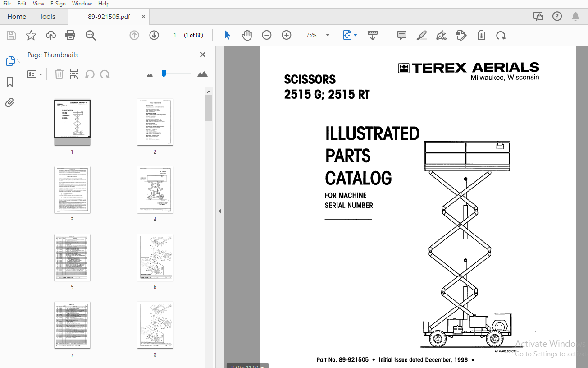Image resolution: width=588 pixels, height=368 pixels.
Task: Select page 3 thumbnail
Action: pos(72,189)
